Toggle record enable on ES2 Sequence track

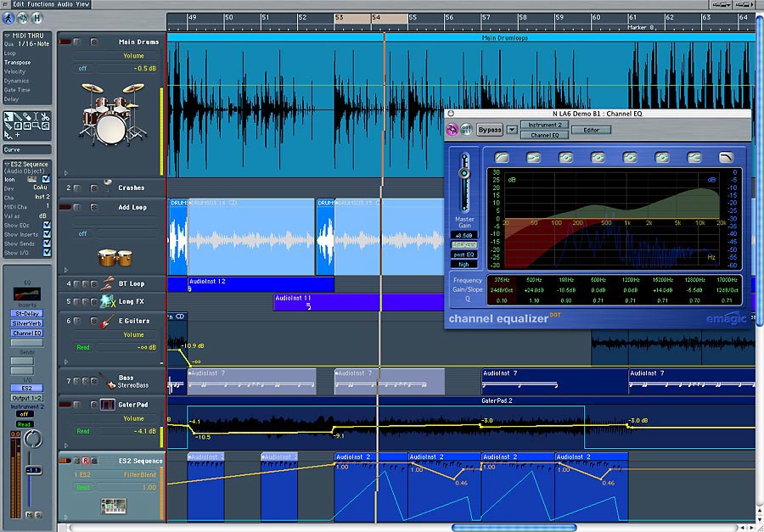[x=85, y=461]
